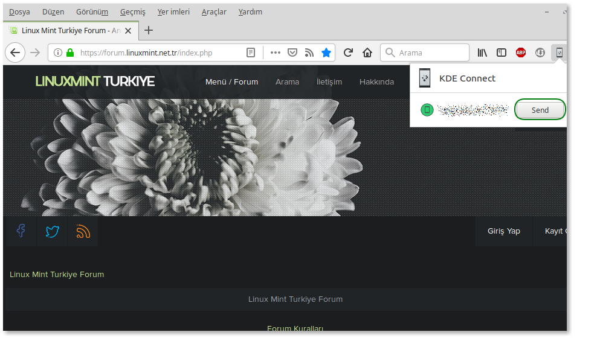Screen dimensions: 600x364
Task: Open the Library toolbar icon
Action: [x=482, y=53]
